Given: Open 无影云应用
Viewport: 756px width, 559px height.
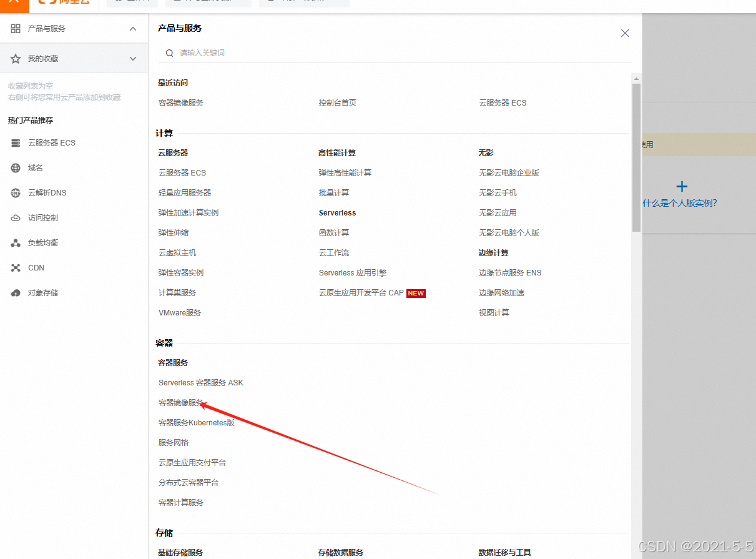Looking at the screenshot, I should pos(498,213).
